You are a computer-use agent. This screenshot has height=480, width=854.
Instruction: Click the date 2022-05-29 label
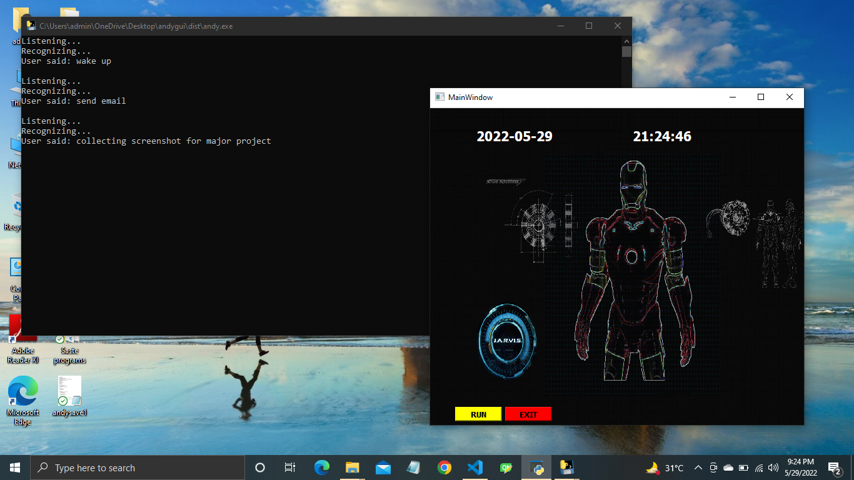pyautogui.click(x=514, y=136)
